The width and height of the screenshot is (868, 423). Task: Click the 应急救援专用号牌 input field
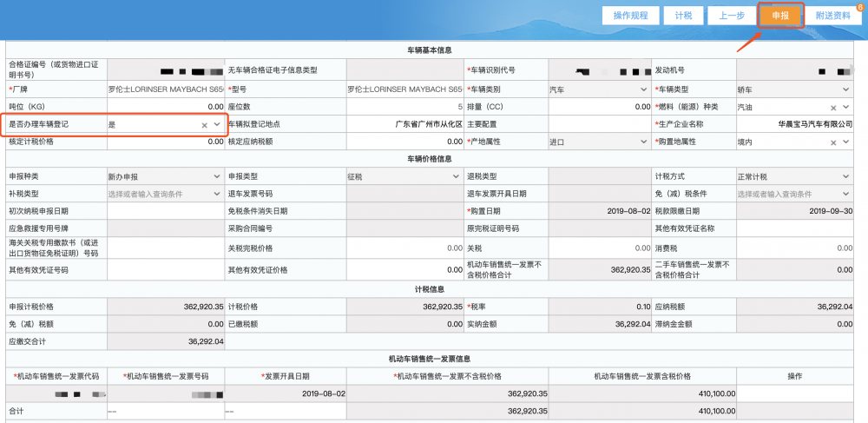(165, 228)
